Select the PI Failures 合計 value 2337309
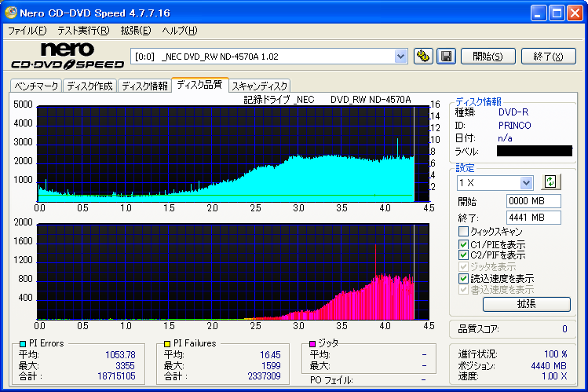588x392 pixels. click(x=264, y=376)
